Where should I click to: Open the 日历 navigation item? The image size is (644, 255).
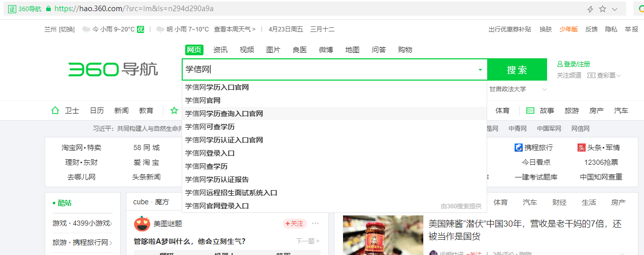point(97,111)
